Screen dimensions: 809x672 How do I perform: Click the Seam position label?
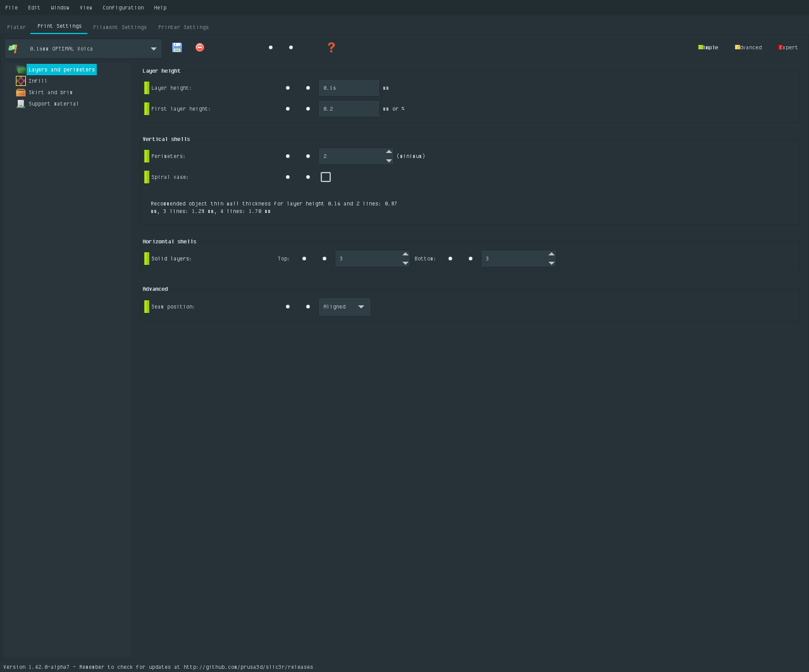173,307
